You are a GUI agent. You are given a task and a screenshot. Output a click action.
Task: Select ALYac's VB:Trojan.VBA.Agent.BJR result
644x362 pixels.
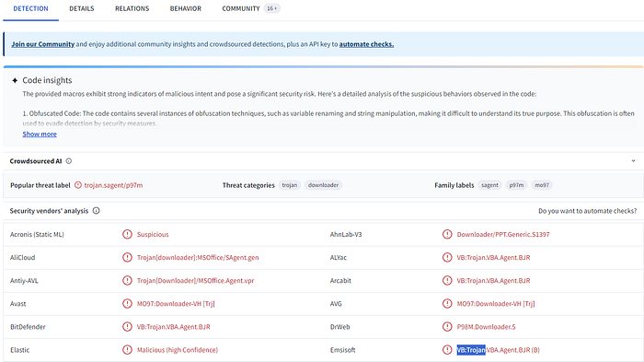pos(493,258)
